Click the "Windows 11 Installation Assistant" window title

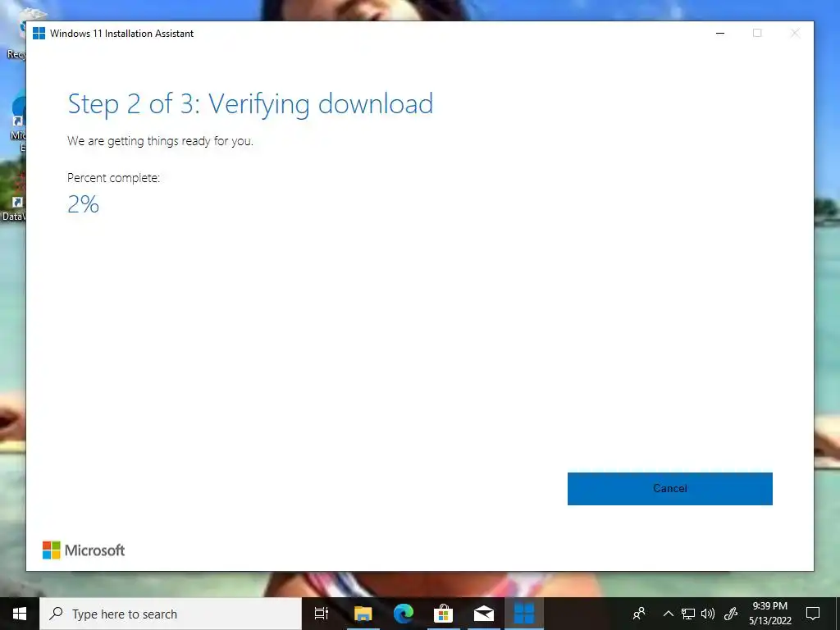tap(121, 33)
